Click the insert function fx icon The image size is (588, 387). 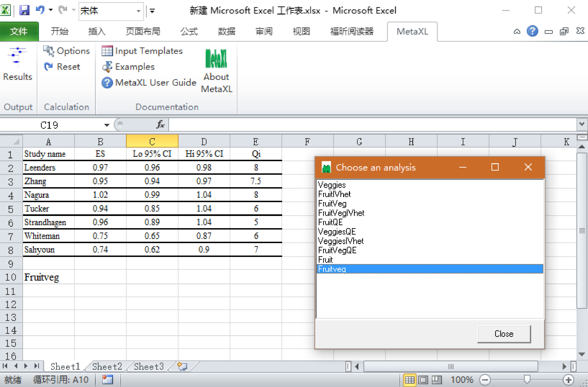click(160, 125)
